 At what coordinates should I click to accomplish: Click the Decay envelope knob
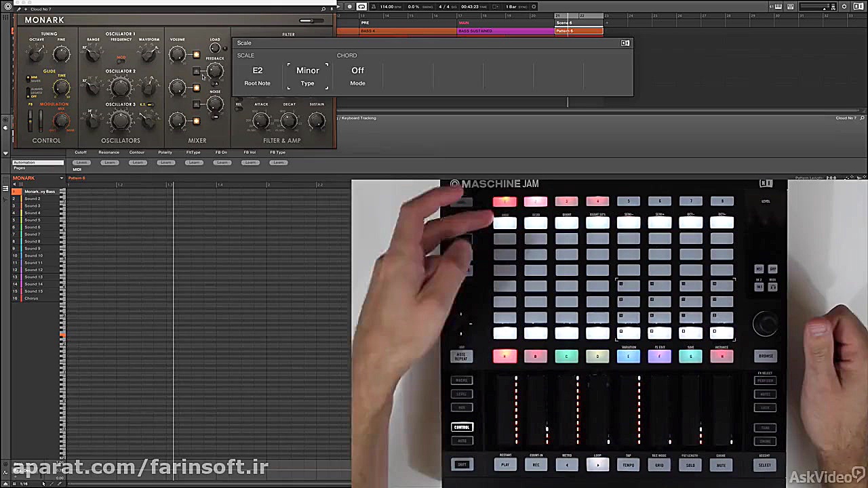point(289,121)
